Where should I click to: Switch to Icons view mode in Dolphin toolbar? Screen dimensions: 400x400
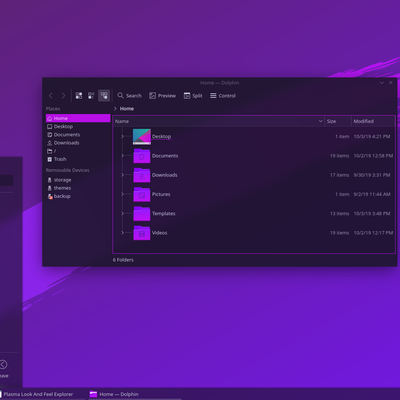(x=79, y=96)
